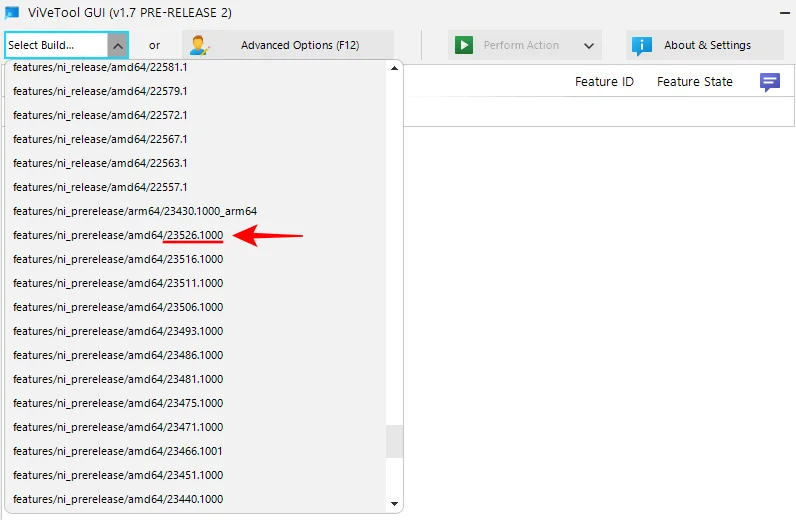Collapse the Select Build dropdown arrow
The width and height of the screenshot is (796, 520).
click(118, 45)
